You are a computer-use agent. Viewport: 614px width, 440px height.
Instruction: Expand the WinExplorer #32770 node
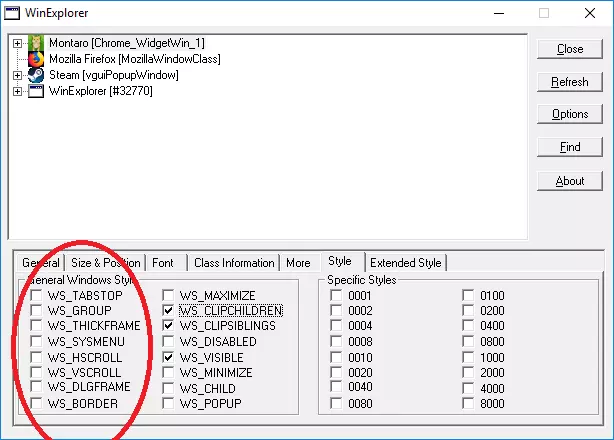(17, 91)
